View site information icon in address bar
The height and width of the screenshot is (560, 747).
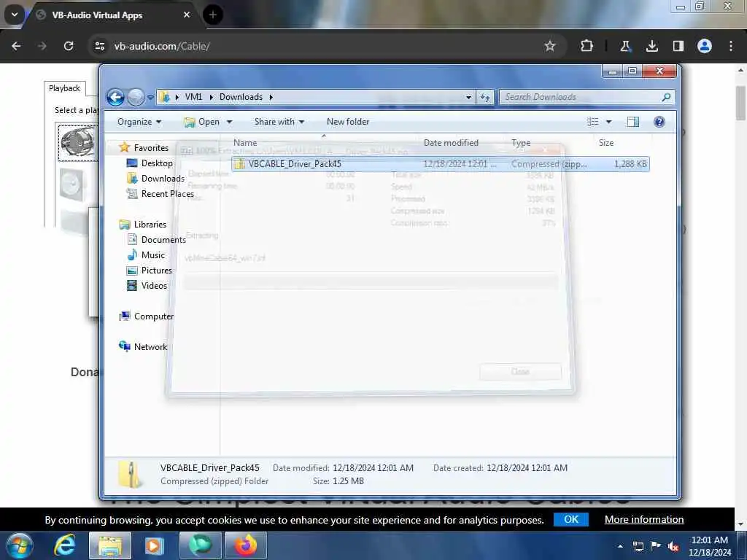pyautogui.click(x=99, y=46)
